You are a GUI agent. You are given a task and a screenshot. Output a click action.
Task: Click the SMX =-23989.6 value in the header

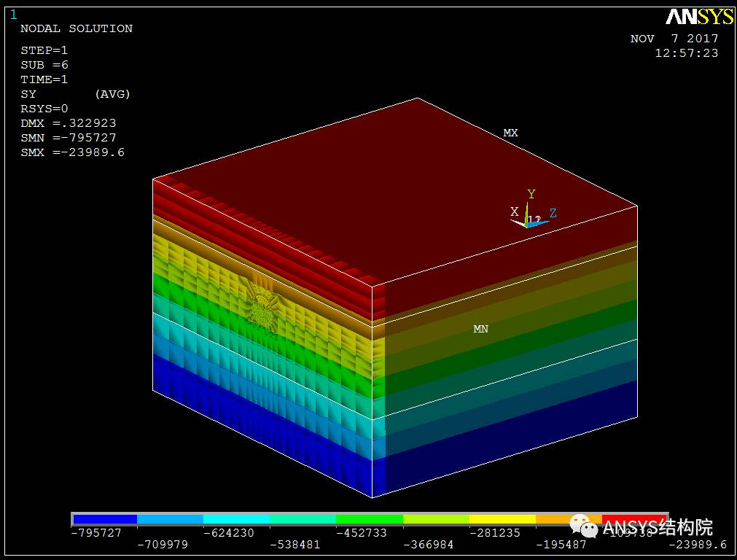tap(72, 152)
